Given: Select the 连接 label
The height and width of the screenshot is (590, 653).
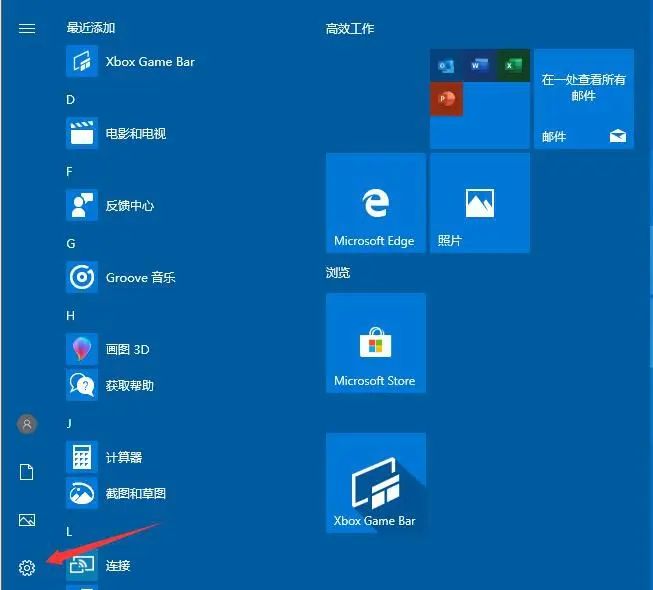Looking at the screenshot, I should tap(118, 565).
